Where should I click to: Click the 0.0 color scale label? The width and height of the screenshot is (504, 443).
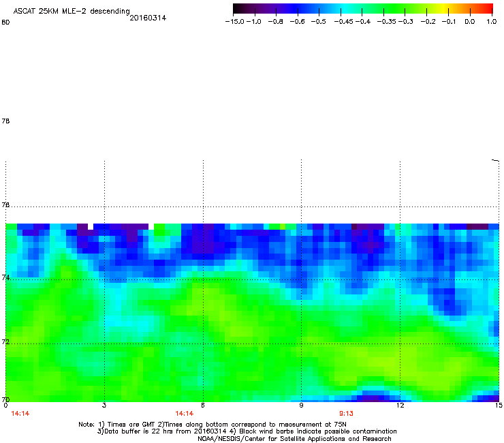click(x=470, y=22)
